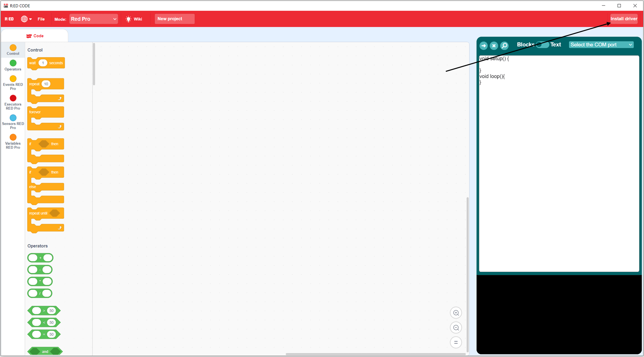Screen dimensions: 644x357
Task: Open the File menu
Action: click(x=41, y=19)
